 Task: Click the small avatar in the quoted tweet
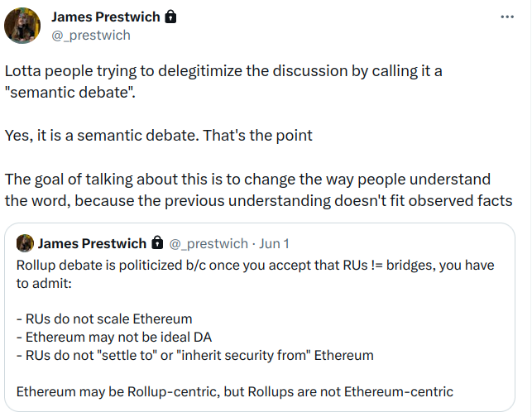(25, 243)
